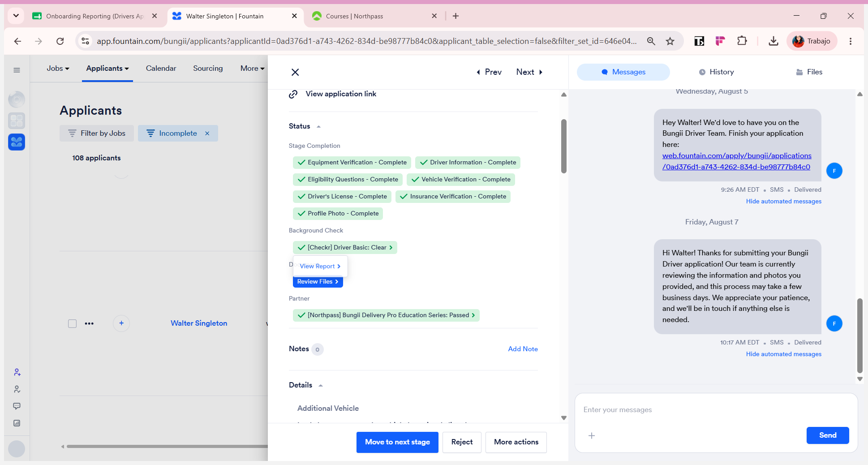This screenshot has width=868, height=465.
Task: Collapse the Details section
Action: (321, 385)
